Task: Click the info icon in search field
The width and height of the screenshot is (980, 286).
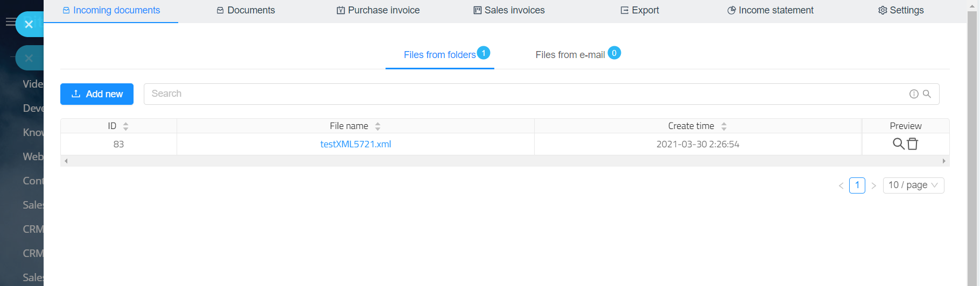Action: 914,94
